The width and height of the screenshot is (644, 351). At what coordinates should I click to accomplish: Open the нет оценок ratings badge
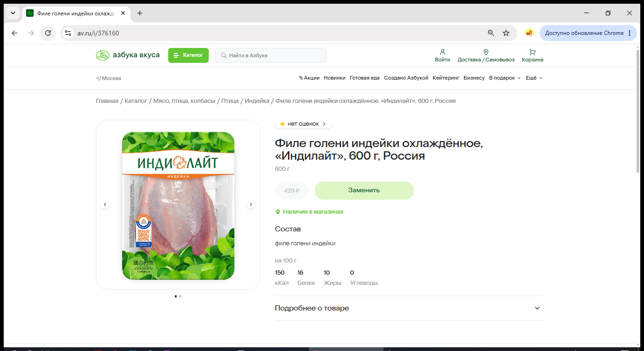303,124
